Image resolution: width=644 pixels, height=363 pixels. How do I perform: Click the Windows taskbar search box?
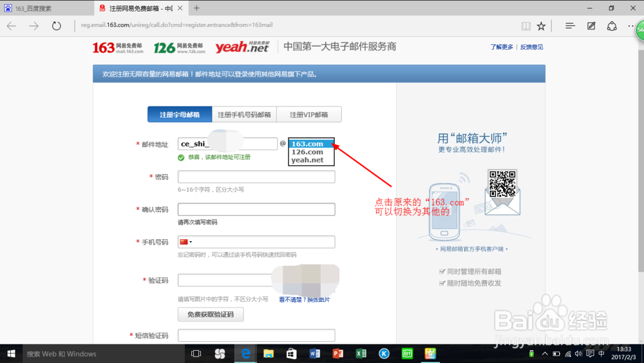click(x=102, y=353)
